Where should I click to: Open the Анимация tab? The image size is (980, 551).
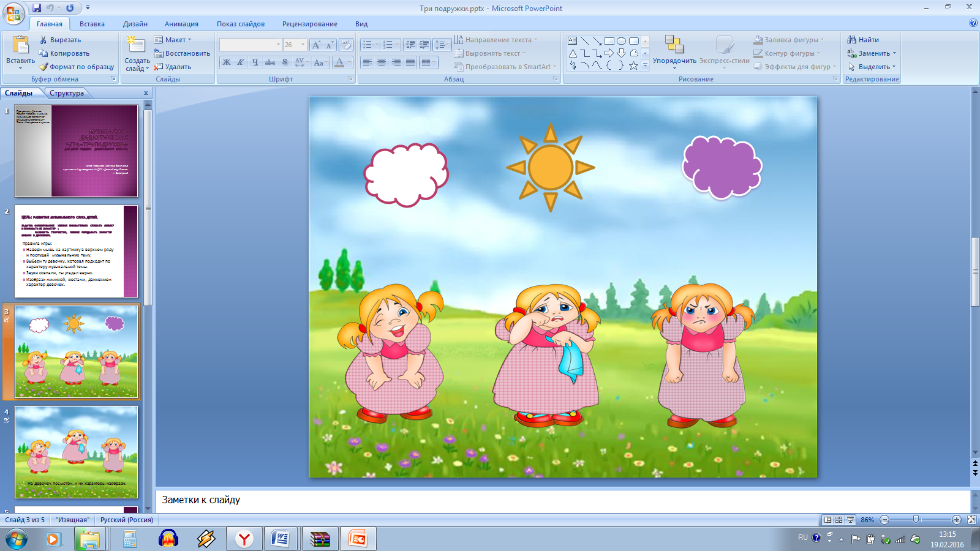pos(181,24)
